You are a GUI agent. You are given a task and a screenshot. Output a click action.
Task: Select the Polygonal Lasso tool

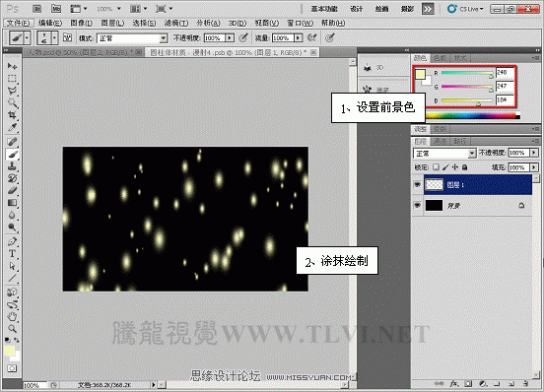click(12, 91)
